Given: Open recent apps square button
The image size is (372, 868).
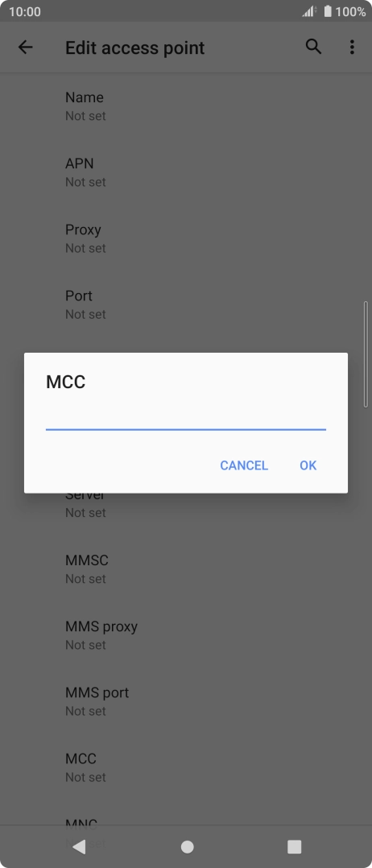Looking at the screenshot, I should 294,846.
